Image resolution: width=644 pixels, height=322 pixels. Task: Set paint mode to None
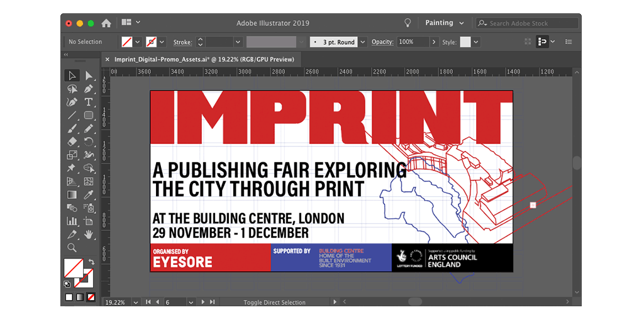click(91, 297)
